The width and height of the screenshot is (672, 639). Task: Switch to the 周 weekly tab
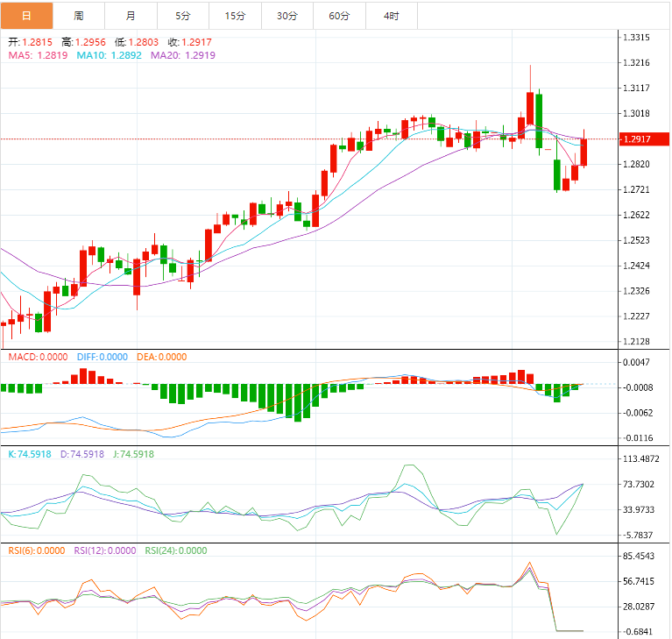pos(79,16)
